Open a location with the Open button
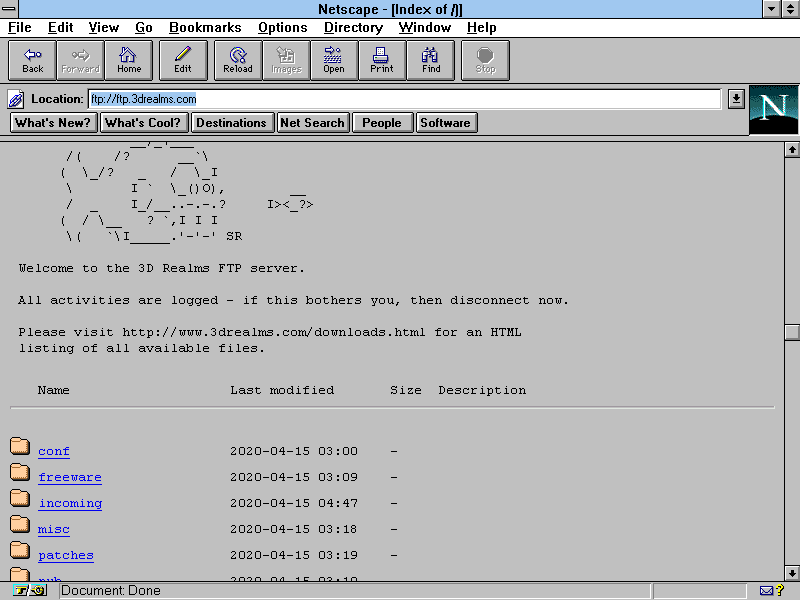The height and width of the screenshot is (600, 800). pos(334,61)
